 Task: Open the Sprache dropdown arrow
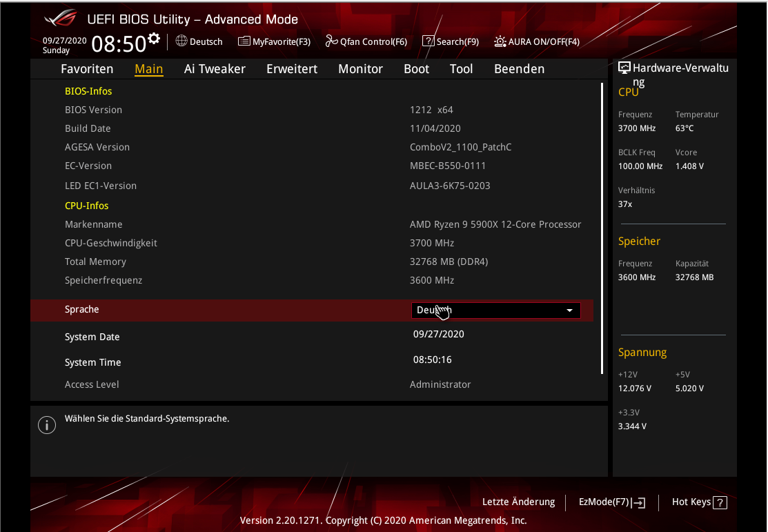click(570, 311)
